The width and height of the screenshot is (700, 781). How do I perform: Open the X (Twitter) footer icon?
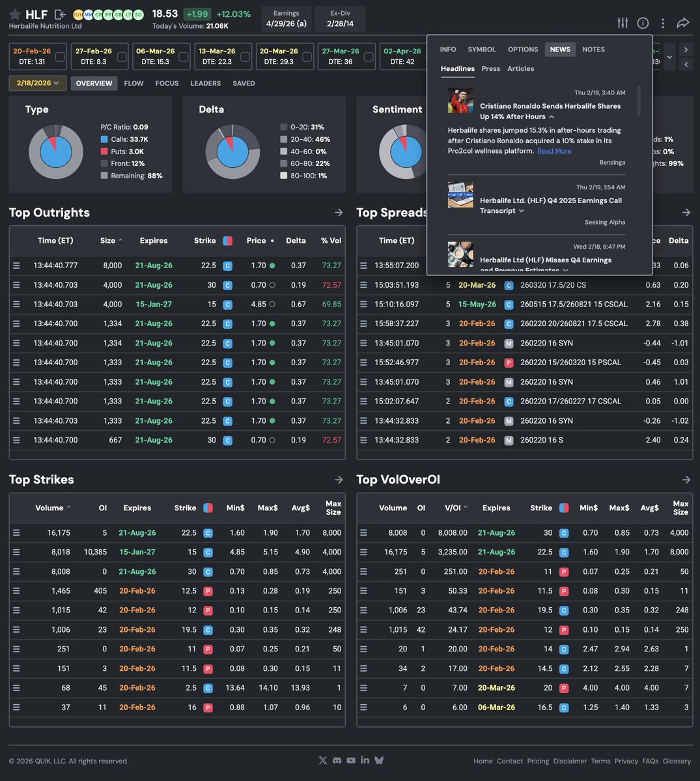click(x=323, y=760)
